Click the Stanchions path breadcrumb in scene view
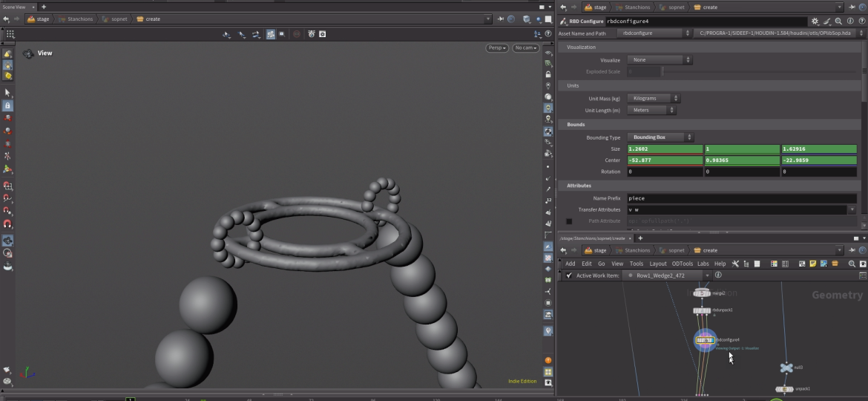Viewport: 868px width, 401px height. (76, 19)
